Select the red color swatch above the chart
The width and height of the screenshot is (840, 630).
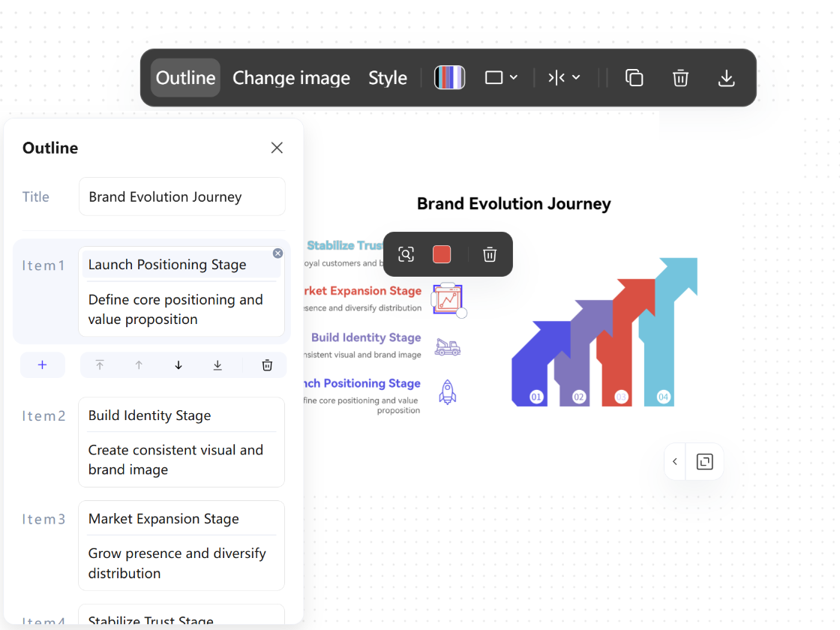tap(442, 254)
